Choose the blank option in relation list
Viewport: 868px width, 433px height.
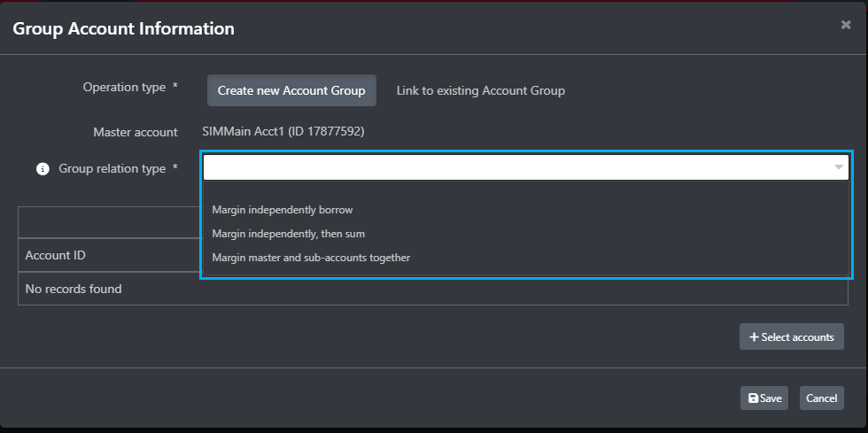click(x=525, y=190)
